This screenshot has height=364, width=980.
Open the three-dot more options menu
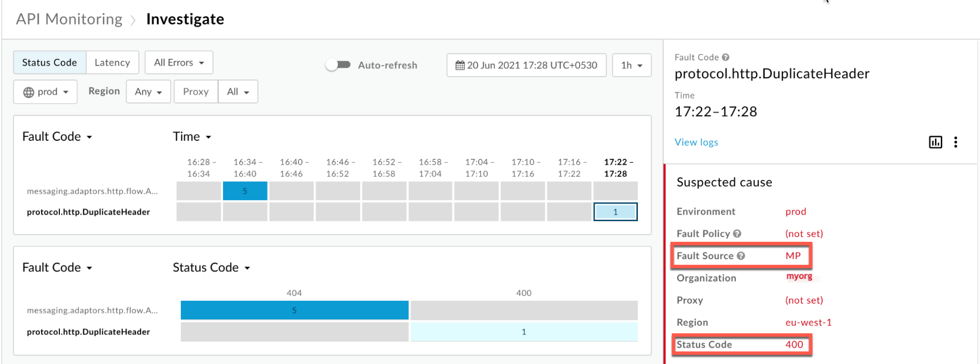(955, 142)
